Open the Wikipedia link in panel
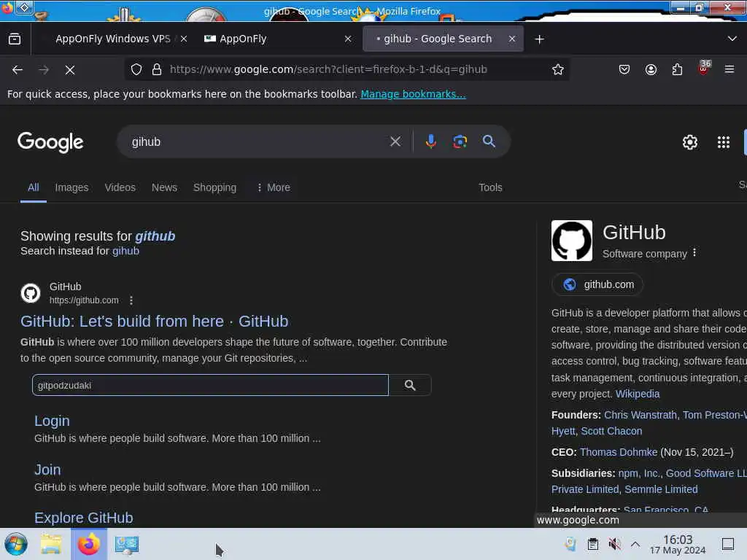This screenshot has width=747, height=560. (638, 394)
